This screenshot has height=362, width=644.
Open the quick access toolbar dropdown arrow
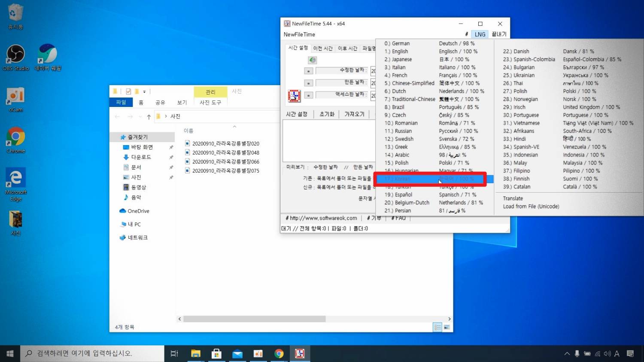point(144,92)
